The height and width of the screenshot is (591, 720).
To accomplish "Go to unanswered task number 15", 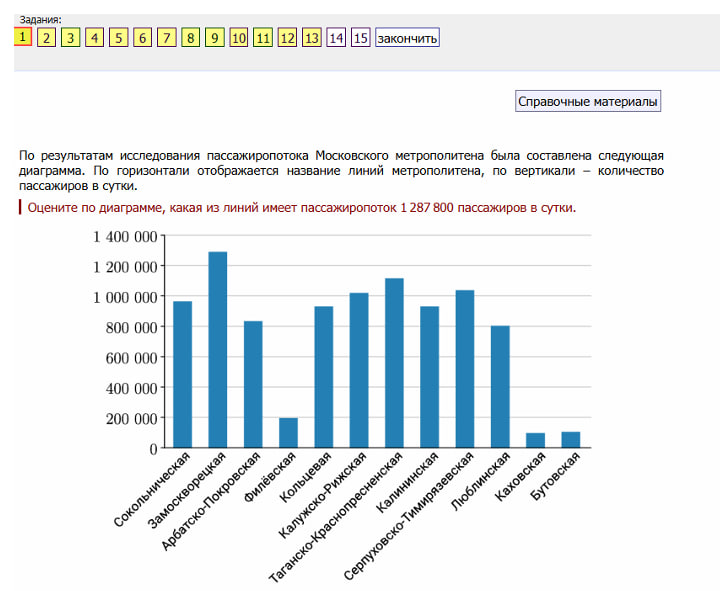I will coord(360,38).
